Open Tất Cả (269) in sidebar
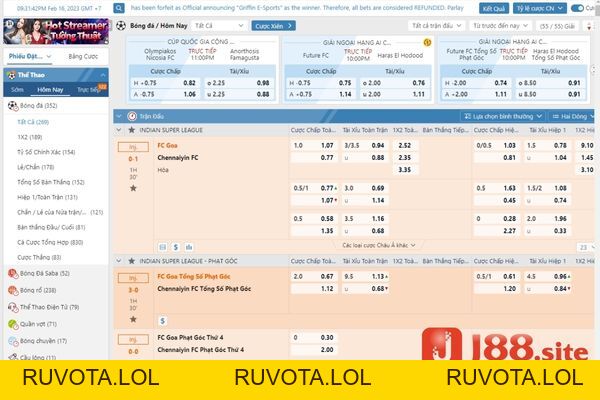The height and width of the screenshot is (400, 600). pos(33,122)
